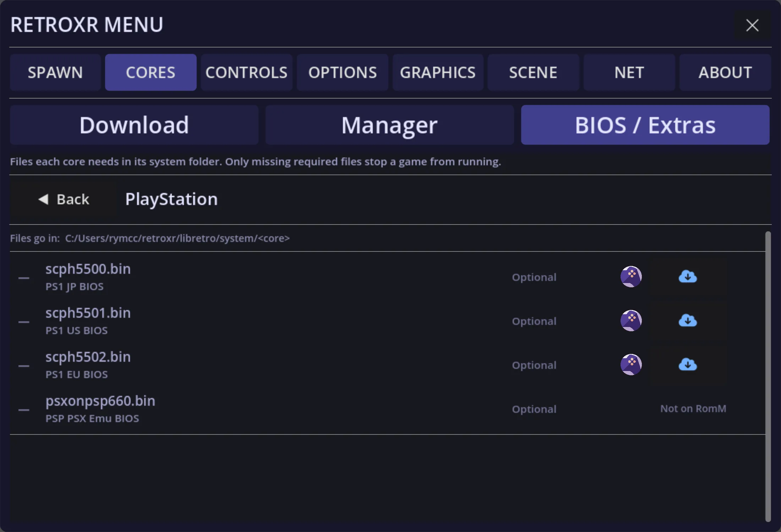This screenshot has width=781, height=532.
Task: Click dash status mark for psxonpsp660.bin
Action: (x=24, y=410)
